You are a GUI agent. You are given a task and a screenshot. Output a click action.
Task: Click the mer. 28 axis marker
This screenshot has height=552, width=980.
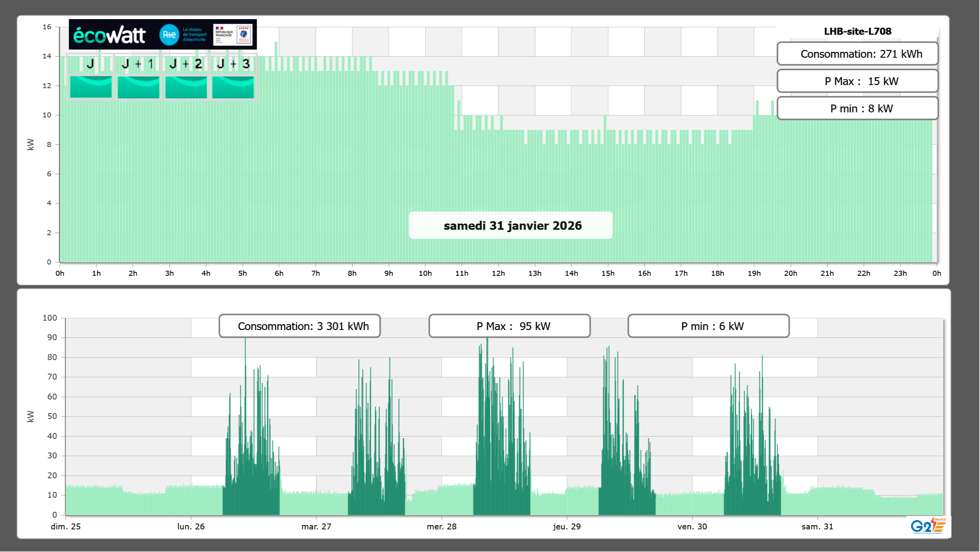(x=441, y=527)
